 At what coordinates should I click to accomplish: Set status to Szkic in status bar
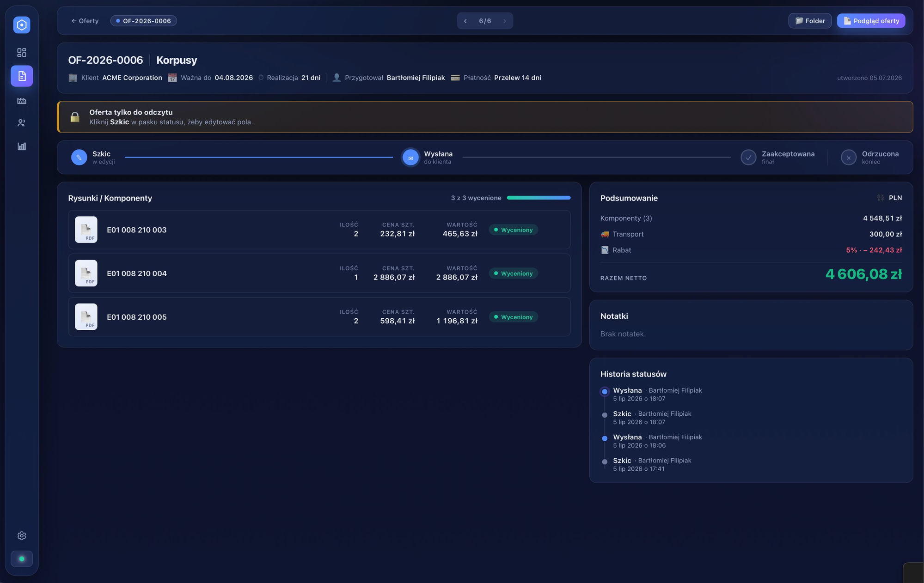coord(93,158)
